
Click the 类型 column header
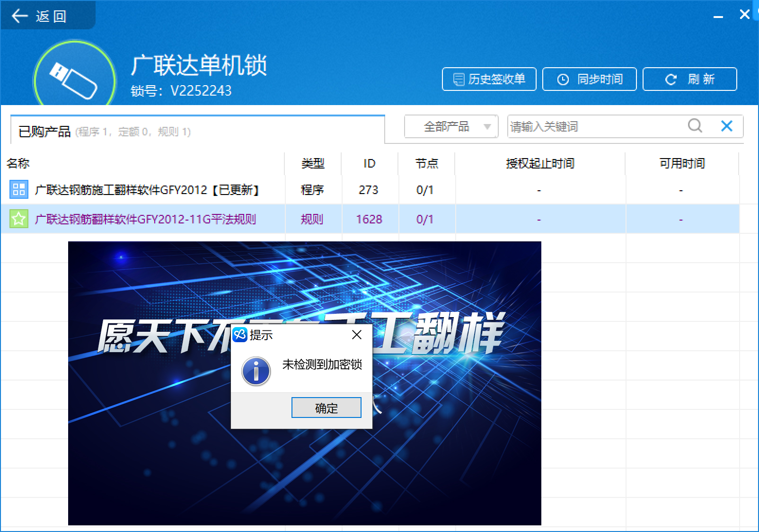click(x=313, y=163)
